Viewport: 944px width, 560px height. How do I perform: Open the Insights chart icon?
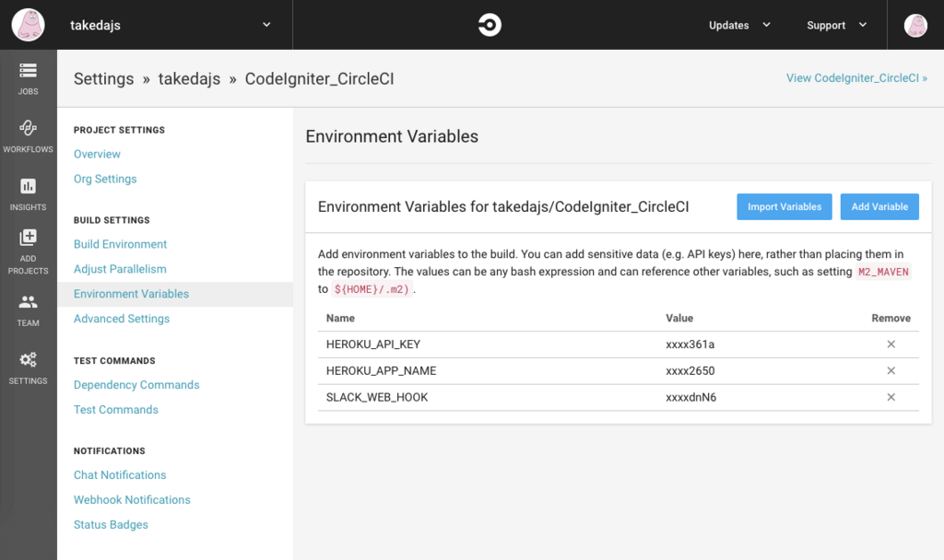[28, 186]
